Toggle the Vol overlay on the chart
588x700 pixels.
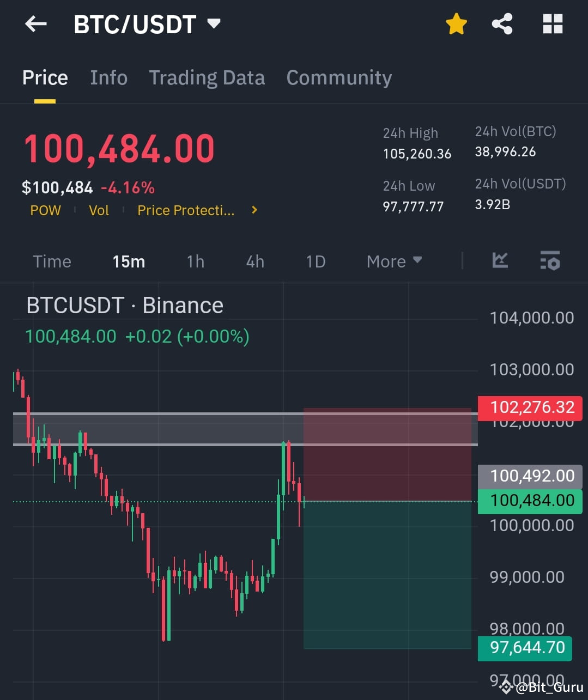point(99,210)
